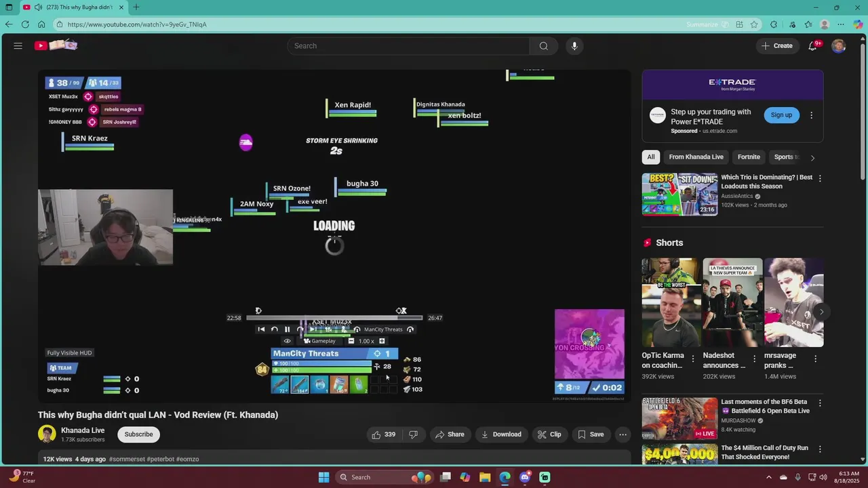
Task: Open More actions ellipsis below the video
Action: click(x=623, y=434)
